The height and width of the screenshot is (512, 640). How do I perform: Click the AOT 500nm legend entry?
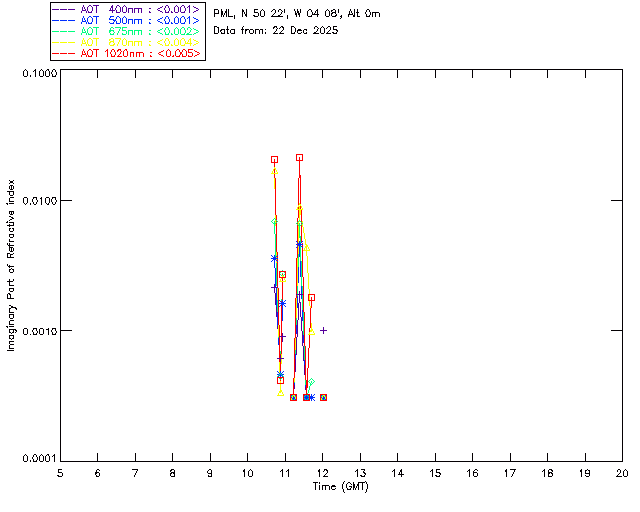pos(126,20)
